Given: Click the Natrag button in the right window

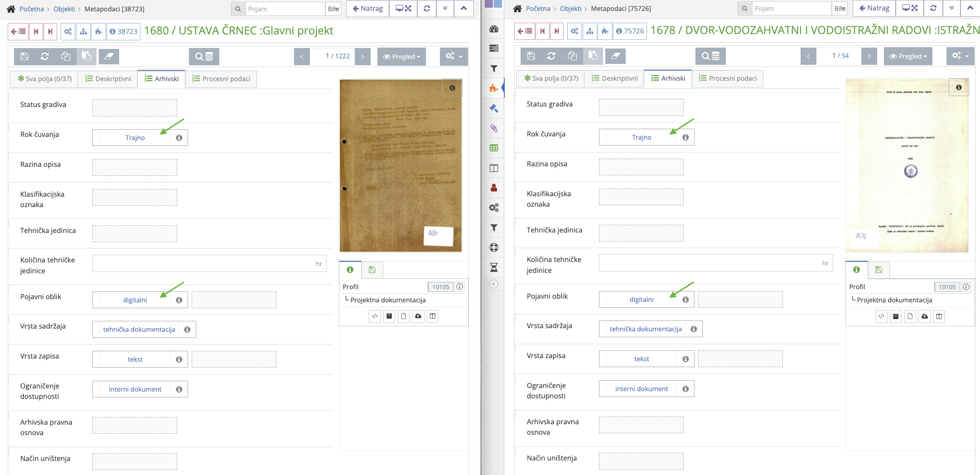Looking at the screenshot, I should tap(874, 8).
